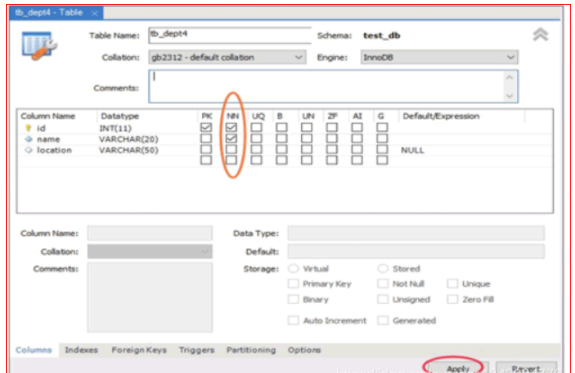This screenshot has width=575, height=373.
Task: Check B for the name column
Action: (282, 138)
